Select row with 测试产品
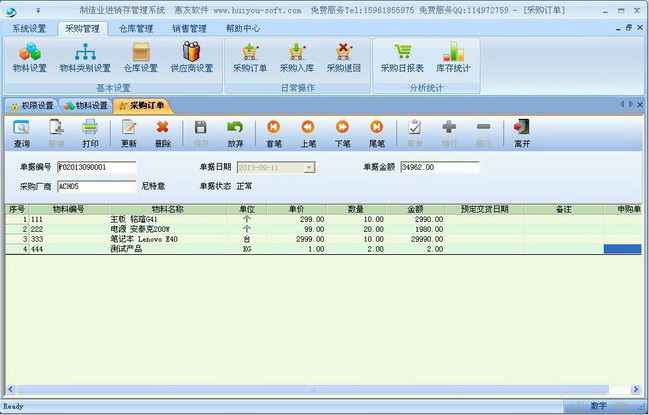 pos(323,249)
